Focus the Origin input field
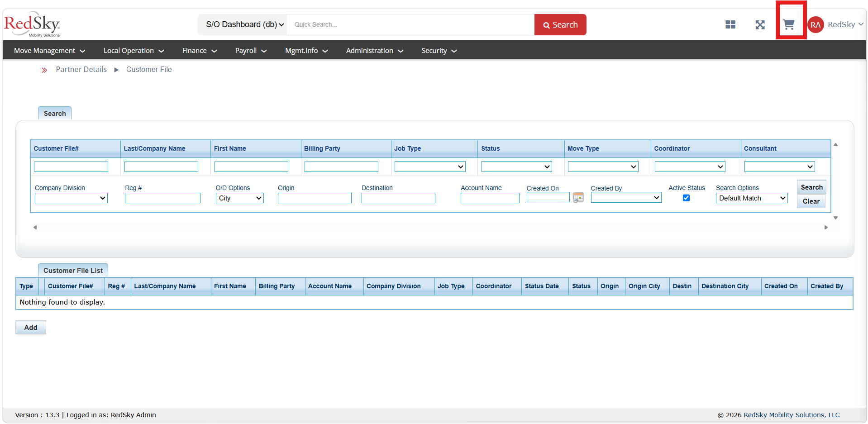Image resolution: width=868 pixels, height=424 pixels. [315, 198]
